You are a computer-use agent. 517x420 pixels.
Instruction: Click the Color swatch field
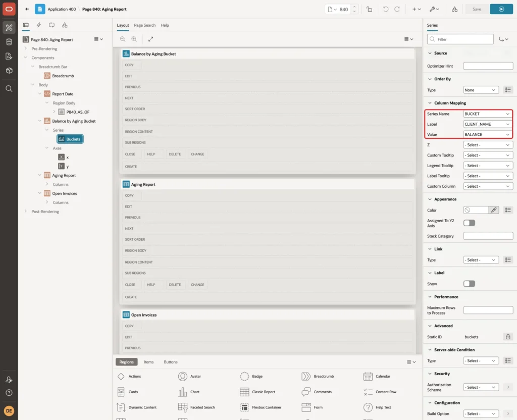tap(476, 210)
